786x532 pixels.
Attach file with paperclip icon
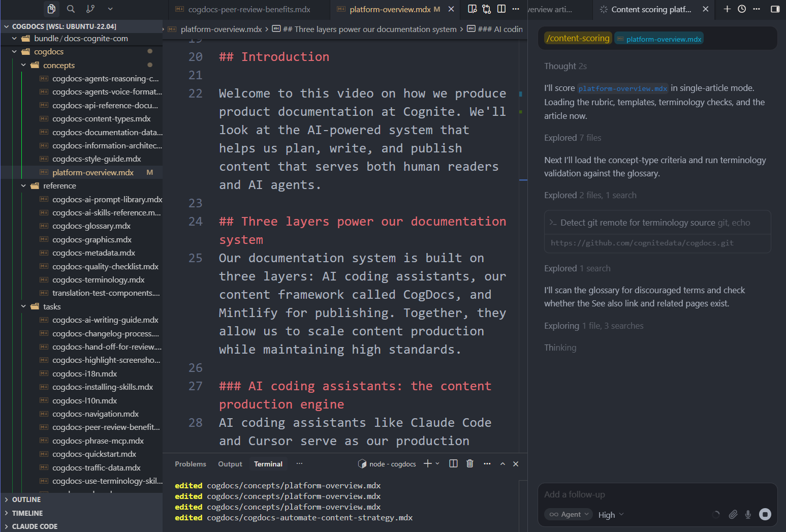click(x=733, y=514)
